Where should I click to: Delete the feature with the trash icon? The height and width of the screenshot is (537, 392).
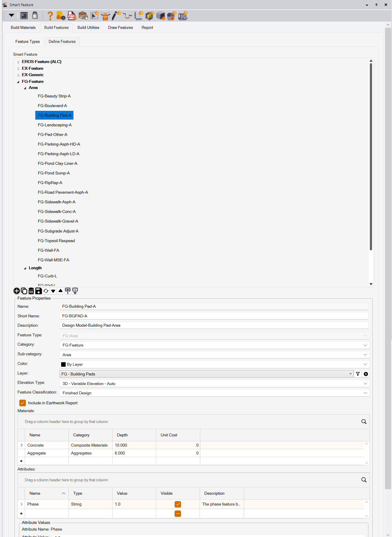coord(31,291)
